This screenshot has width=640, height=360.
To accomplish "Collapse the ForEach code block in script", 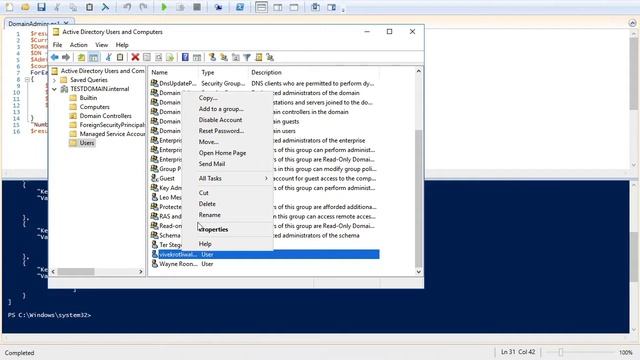I will tap(27, 80).
